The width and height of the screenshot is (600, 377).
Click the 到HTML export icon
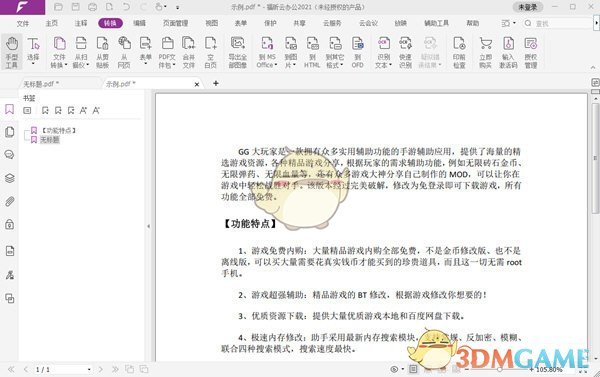point(312,52)
